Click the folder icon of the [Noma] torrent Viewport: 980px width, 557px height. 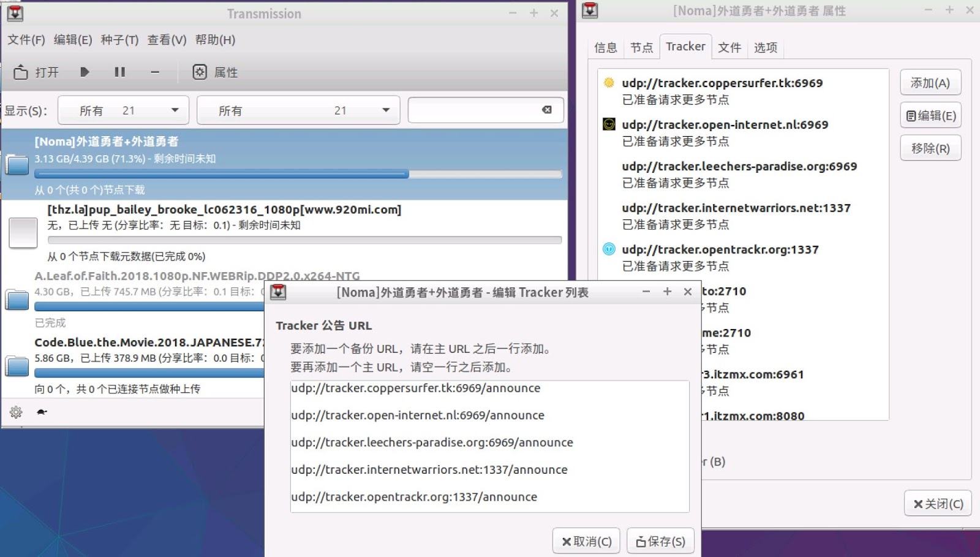coord(17,164)
